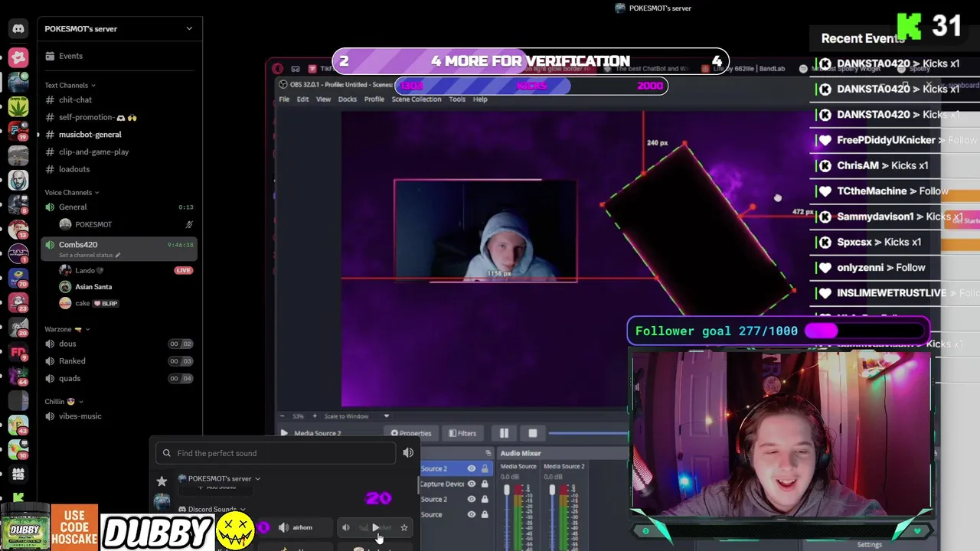Screen dimensions: 980x551
Task: Click the muted mic icon beside POKESMOT
Action: click(189, 224)
